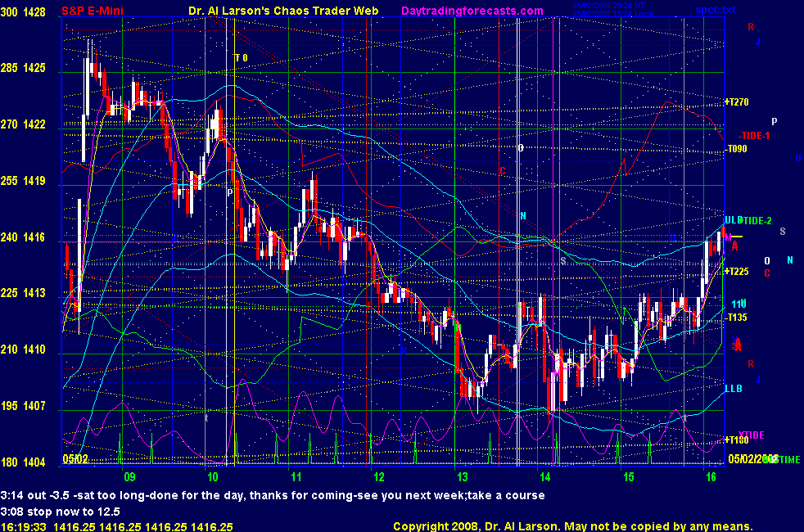804x532 pixels.
Task: Click the cyan 'LLB' band label
Action: (x=734, y=389)
